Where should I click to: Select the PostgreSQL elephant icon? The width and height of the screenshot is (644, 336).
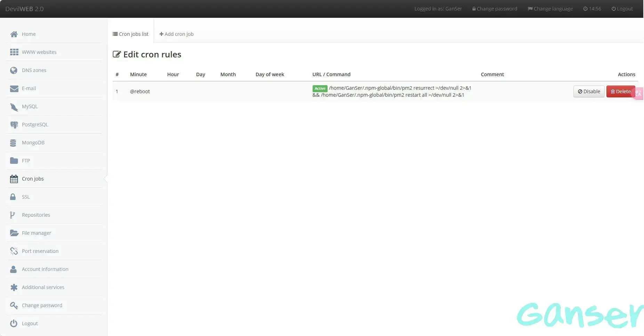coord(14,125)
